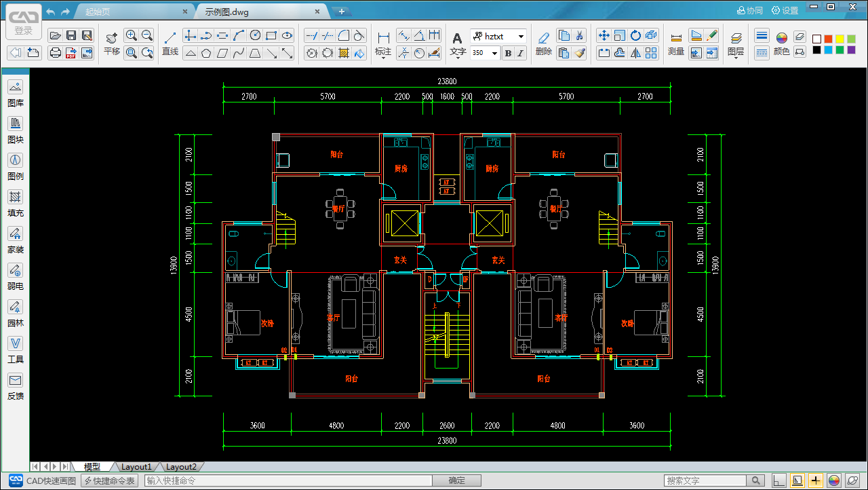The height and width of the screenshot is (490, 868).
Task: Click the hatch fill tool icon
Action: [344, 52]
